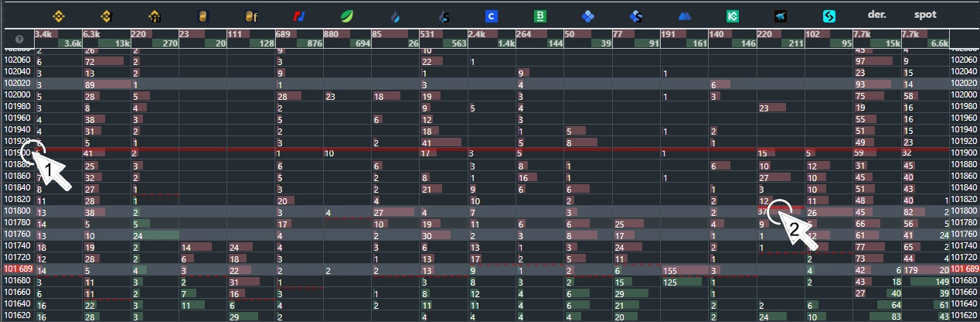Open help via the question mark icon

tap(19, 39)
